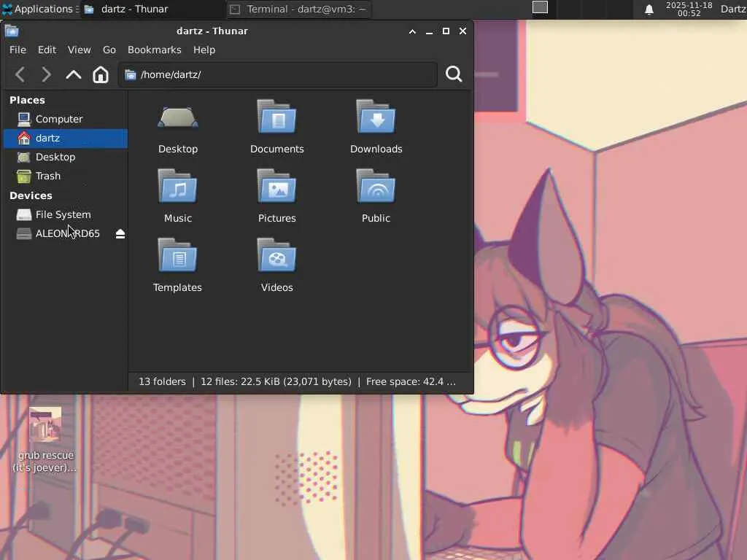Screen dimensions: 747x560
Task: Close the Thunar window
Action: coord(462,31)
